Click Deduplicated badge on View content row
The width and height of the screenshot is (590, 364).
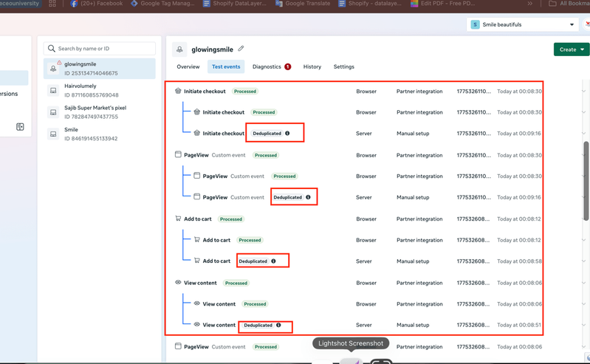[258, 325]
